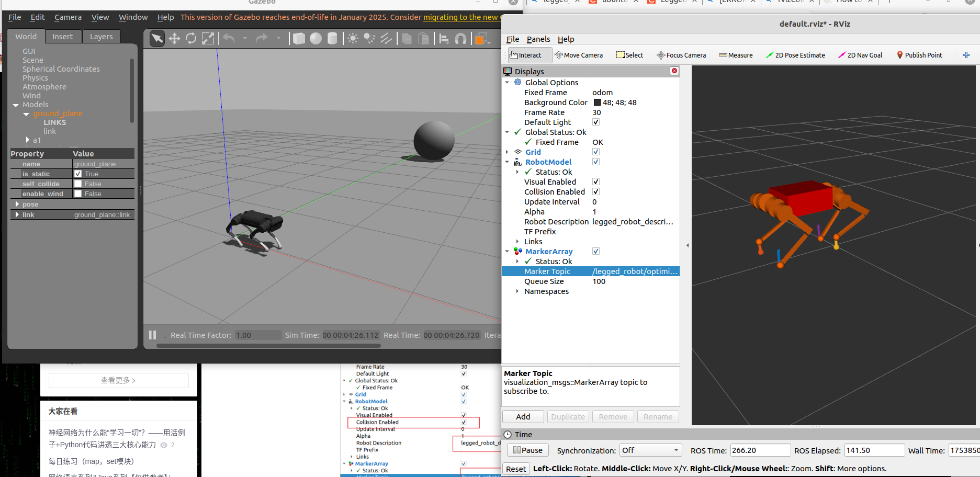Select the arrow selection mode in Gazebo

coord(157,38)
